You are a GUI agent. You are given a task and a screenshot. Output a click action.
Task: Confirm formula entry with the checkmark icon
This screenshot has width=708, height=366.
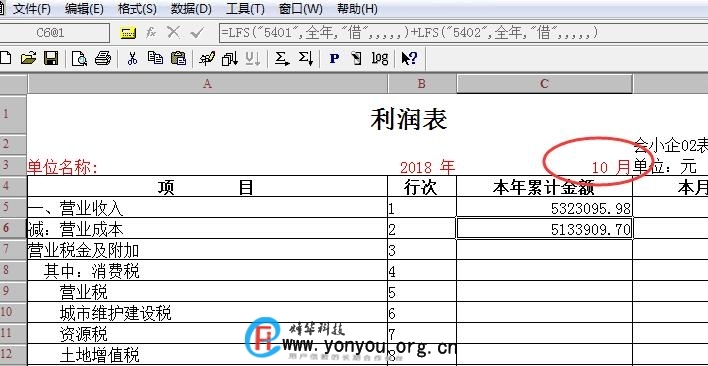point(196,32)
